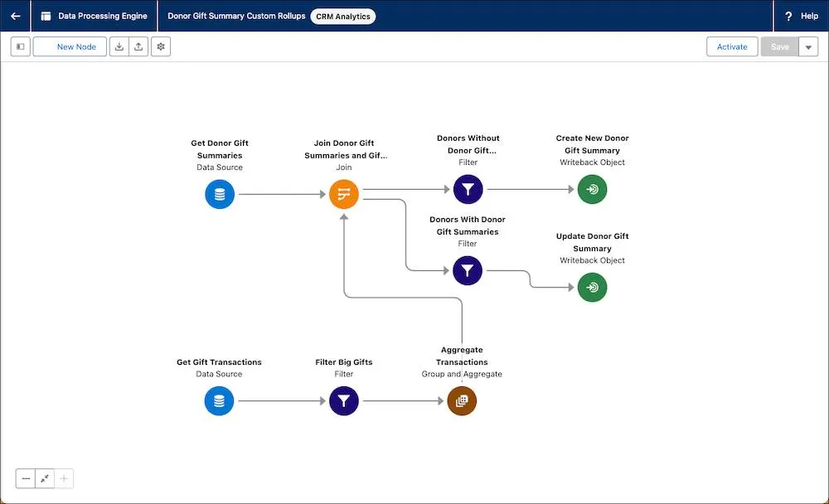Screen dimensions: 829x504
Task: Select the Donors With Donor Gift Summaries filter node
Action: pos(468,270)
